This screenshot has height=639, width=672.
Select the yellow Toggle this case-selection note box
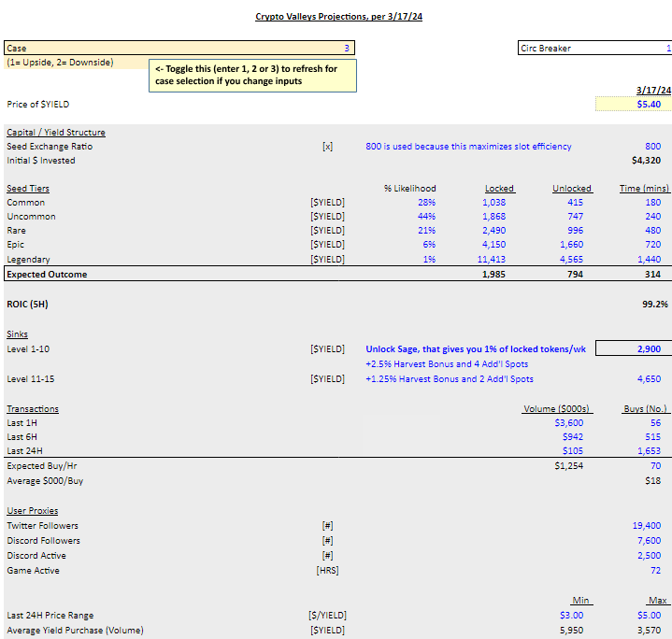(x=252, y=76)
